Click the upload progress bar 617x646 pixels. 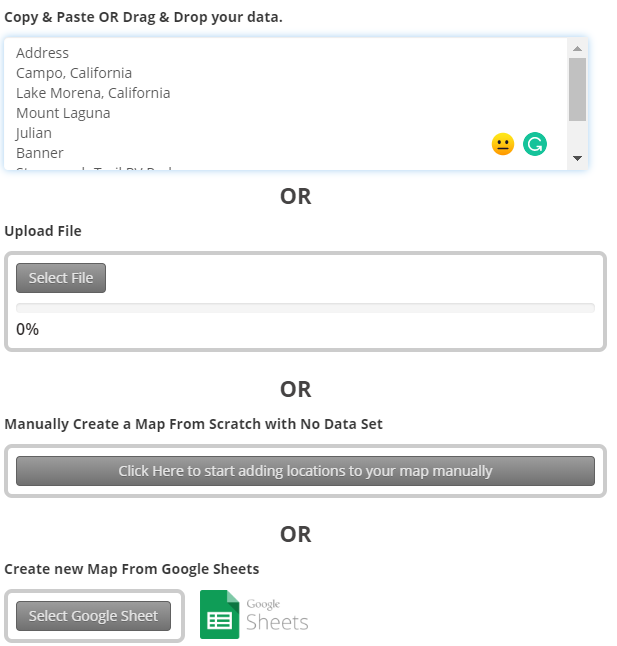coord(305,308)
